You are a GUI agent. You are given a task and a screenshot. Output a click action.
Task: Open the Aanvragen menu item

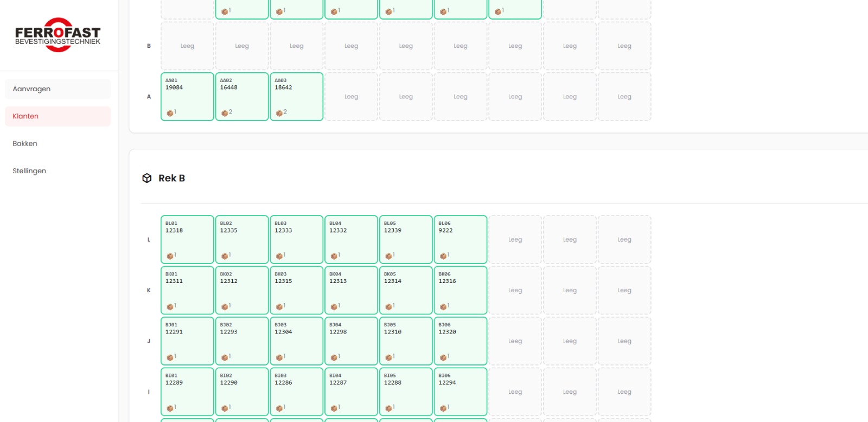pyautogui.click(x=58, y=89)
